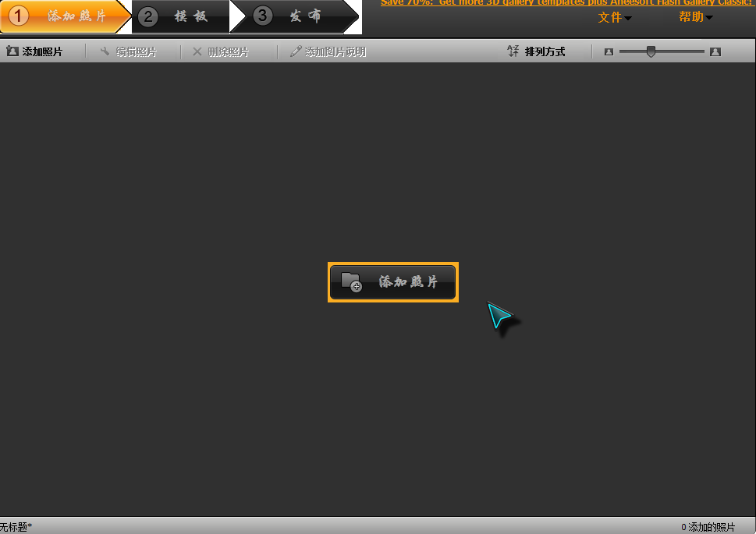Click 编辑照片 wrench icon
This screenshot has width=756, height=534.
point(105,51)
